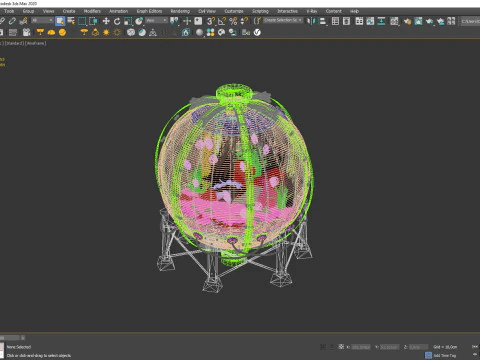This screenshot has width=480, height=360.
Task: Open the Rendering menu
Action: pyautogui.click(x=180, y=11)
